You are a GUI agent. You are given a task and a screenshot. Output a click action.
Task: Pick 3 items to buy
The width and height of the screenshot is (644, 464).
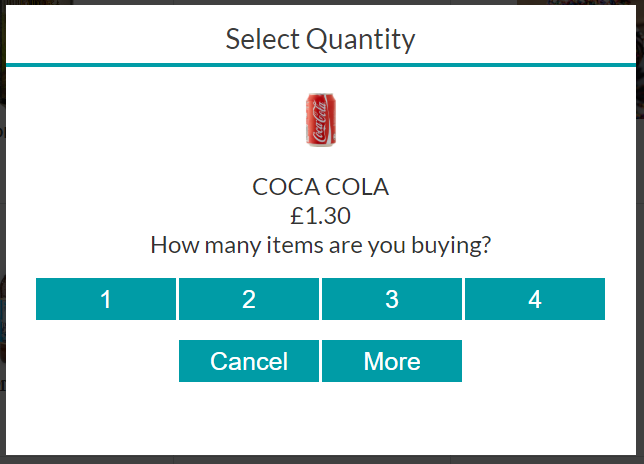[x=392, y=299]
